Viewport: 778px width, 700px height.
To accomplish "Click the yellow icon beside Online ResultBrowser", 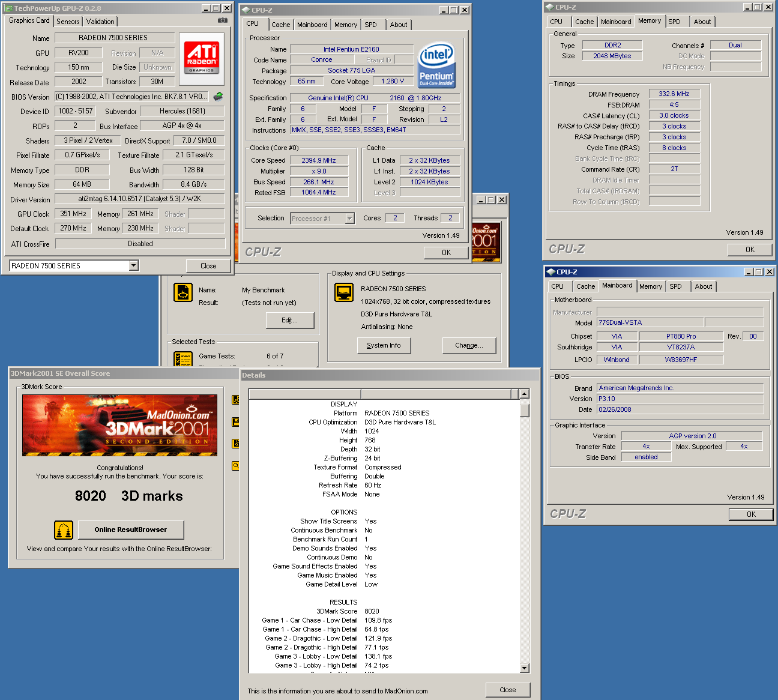I will (64, 530).
